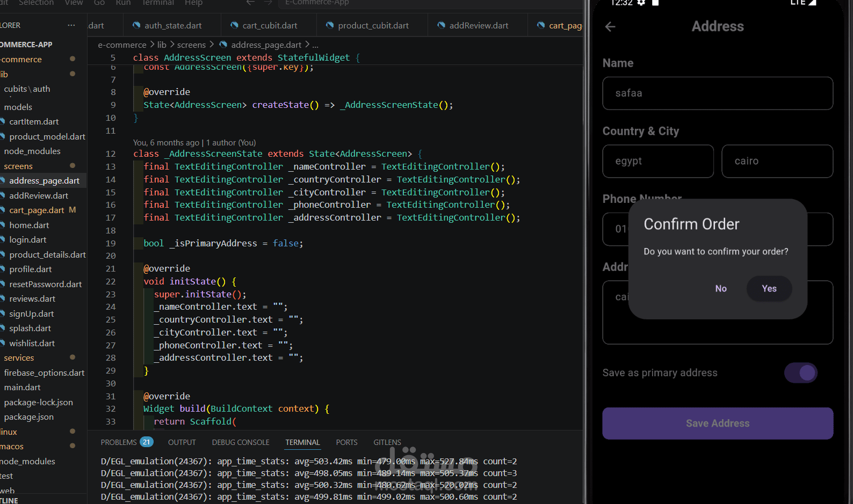Switch to the cart_cubit.dart editor tab
This screenshot has width=853, height=504.
(269, 25)
